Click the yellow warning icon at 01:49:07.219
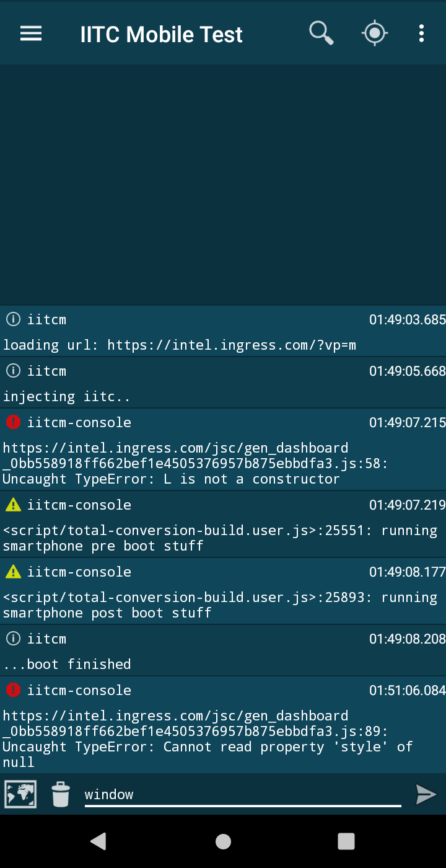The image size is (446, 868). click(12, 504)
